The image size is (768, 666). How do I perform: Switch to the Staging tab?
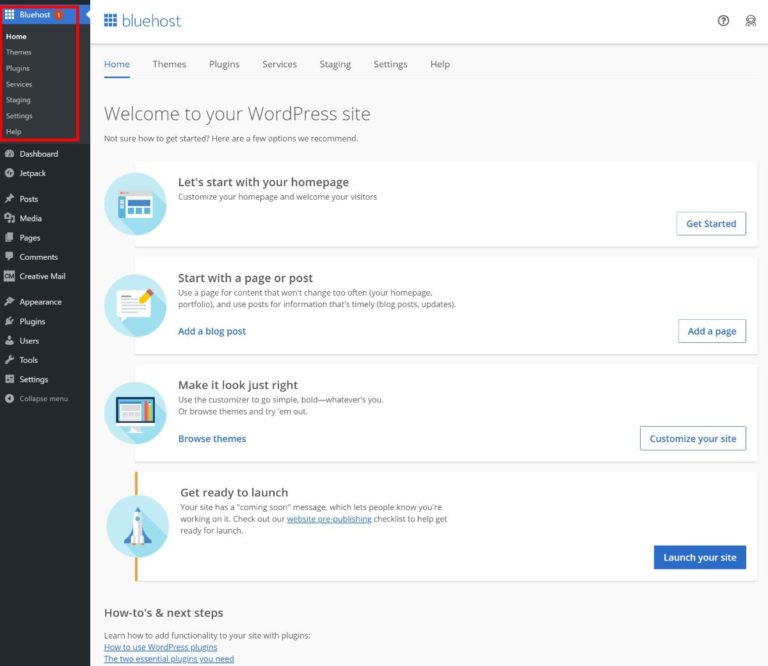(335, 64)
